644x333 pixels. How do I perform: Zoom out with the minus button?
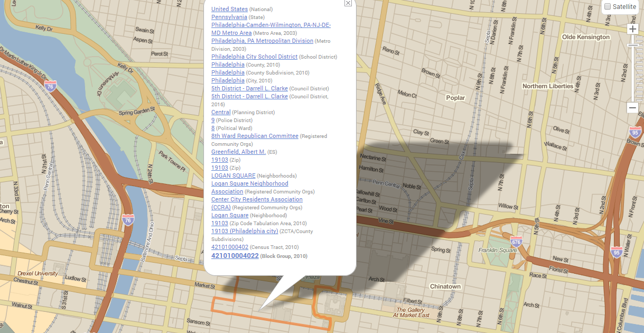pyautogui.click(x=633, y=108)
